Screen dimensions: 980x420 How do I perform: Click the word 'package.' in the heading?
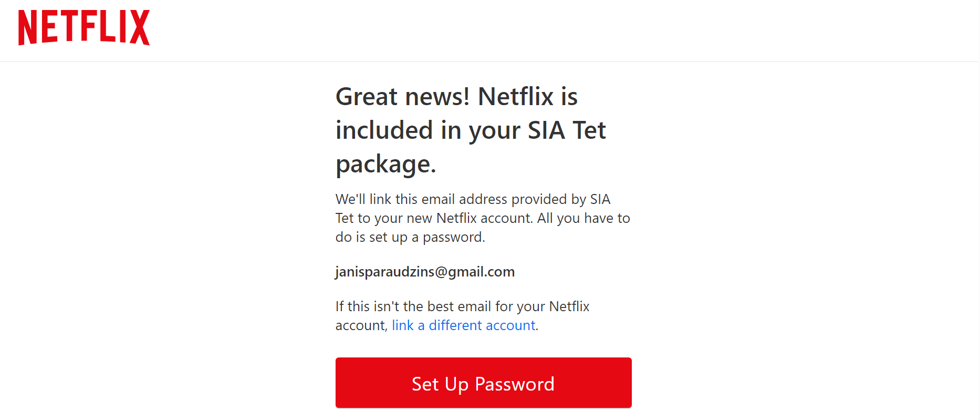386,165
